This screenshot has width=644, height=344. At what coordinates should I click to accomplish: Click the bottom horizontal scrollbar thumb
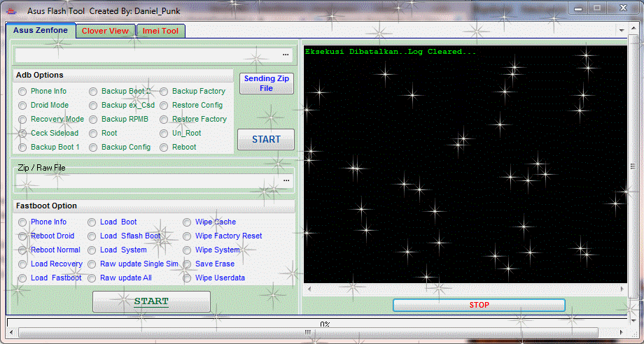[308, 331]
